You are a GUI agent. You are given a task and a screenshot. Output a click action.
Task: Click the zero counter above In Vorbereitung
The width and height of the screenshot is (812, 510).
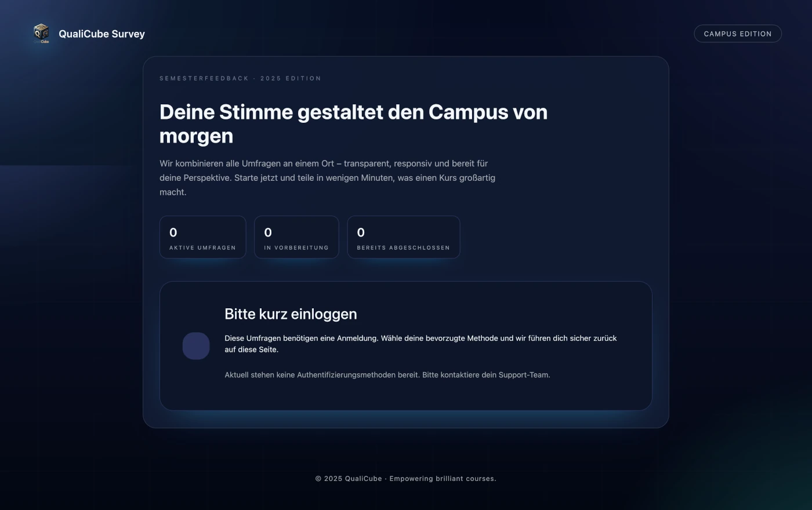(267, 232)
